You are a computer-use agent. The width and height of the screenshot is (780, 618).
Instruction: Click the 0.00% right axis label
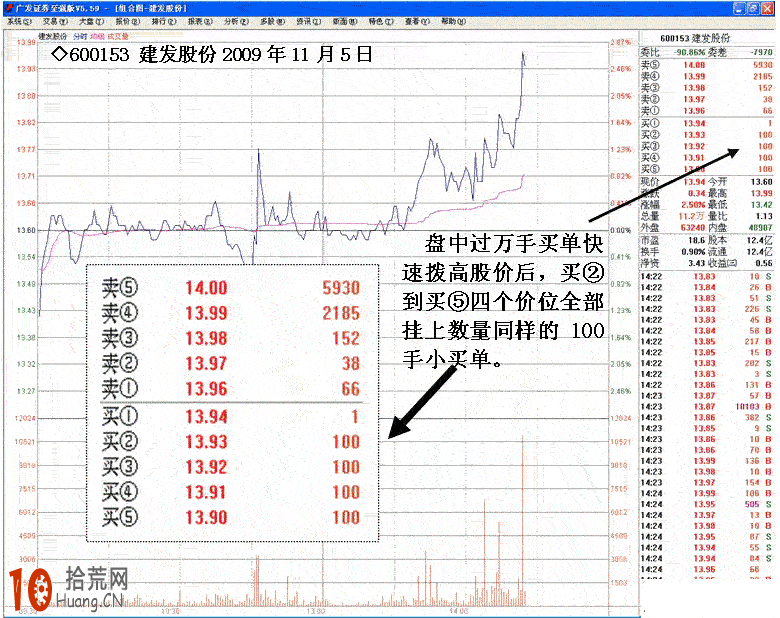(620, 230)
